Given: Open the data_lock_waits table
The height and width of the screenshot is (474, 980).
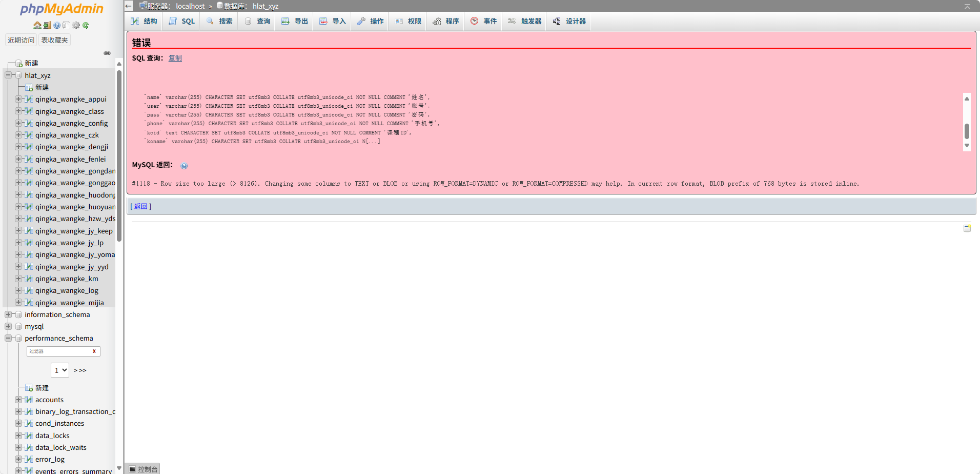Looking at the screenshot, I should (61, 447).
